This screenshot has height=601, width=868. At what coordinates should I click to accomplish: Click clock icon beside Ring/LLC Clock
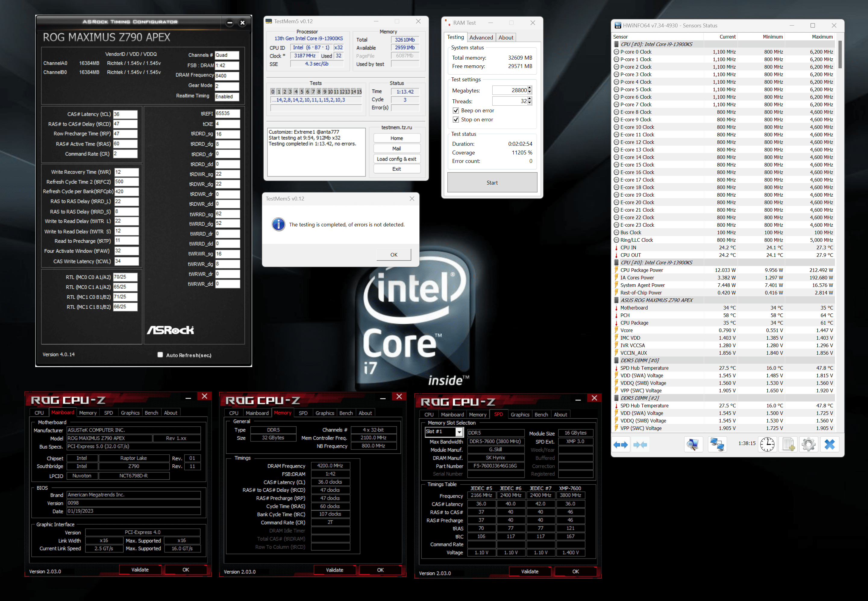point(616,240)
